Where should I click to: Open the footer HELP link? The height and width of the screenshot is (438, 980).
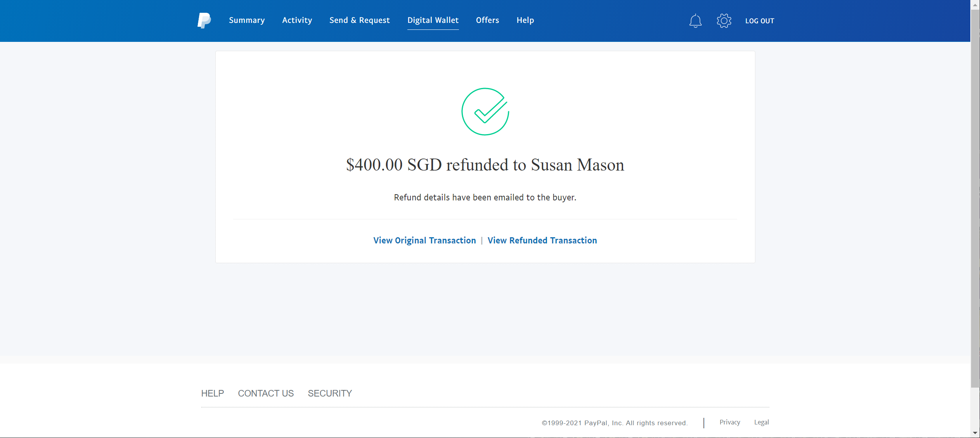coord(213,393)
